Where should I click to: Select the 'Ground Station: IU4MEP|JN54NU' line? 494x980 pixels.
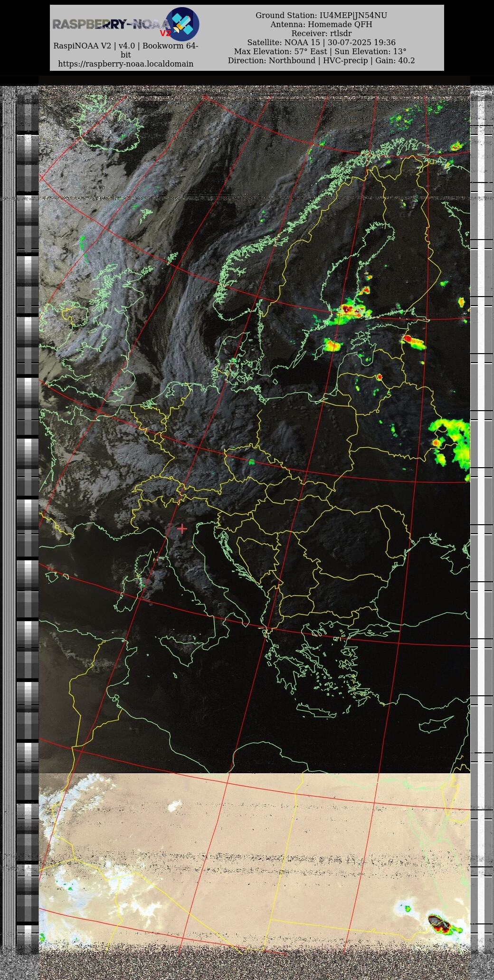pos(321,15)
